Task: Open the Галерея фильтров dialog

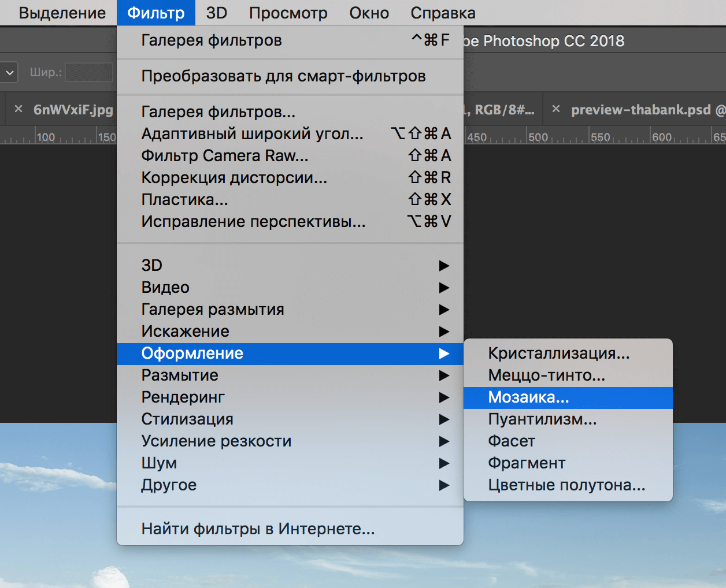Action: tap(212, 40)
